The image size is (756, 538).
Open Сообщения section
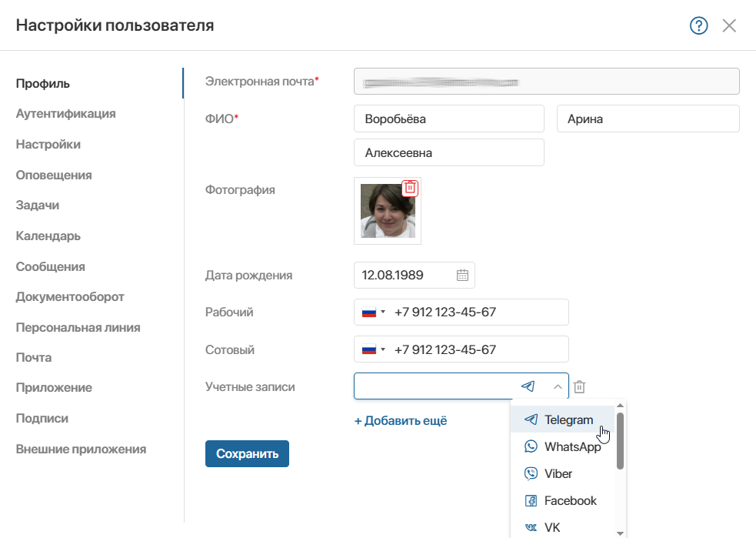coord(50,267)
